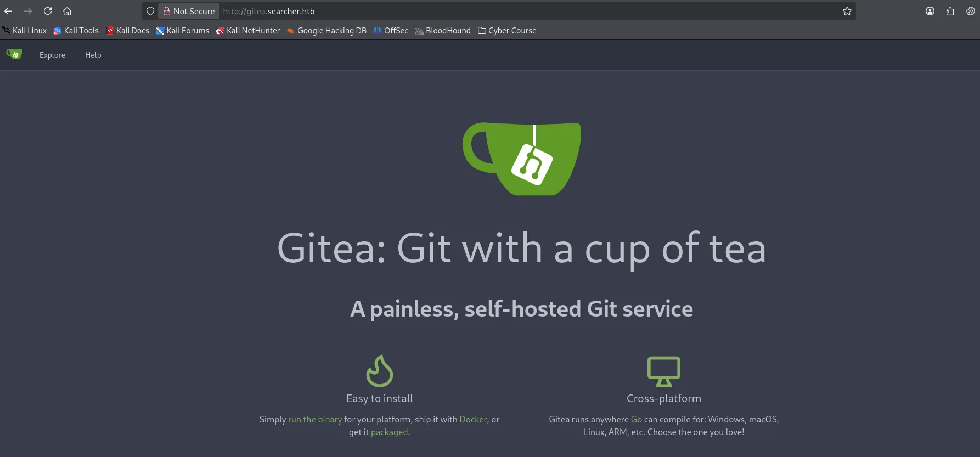Follow the Docker link

473,419
